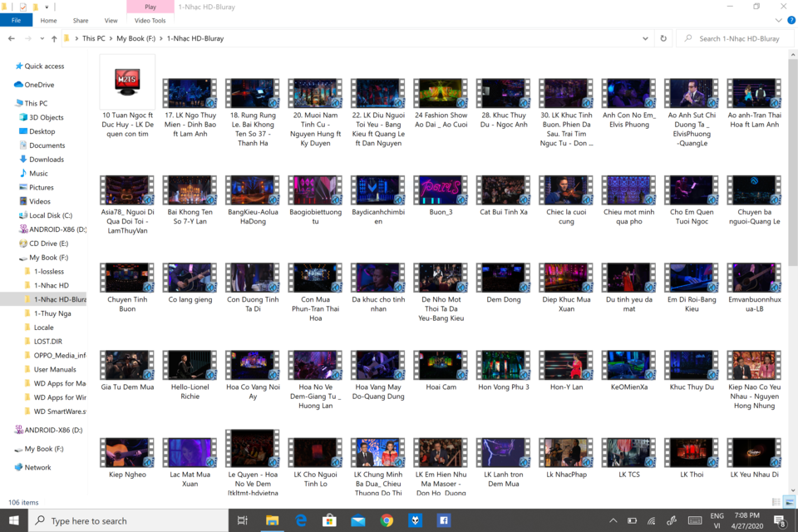The height and width of the screenshot is (532, 798).
Task: Select the Hello-Lionel Richie video thumbnail
Action: tap(190, 376)
